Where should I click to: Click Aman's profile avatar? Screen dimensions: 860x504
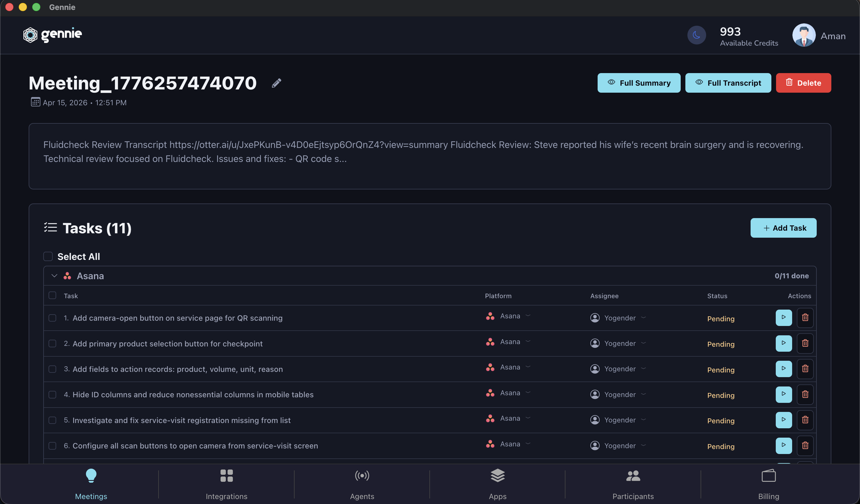click(x=804, y=35)
